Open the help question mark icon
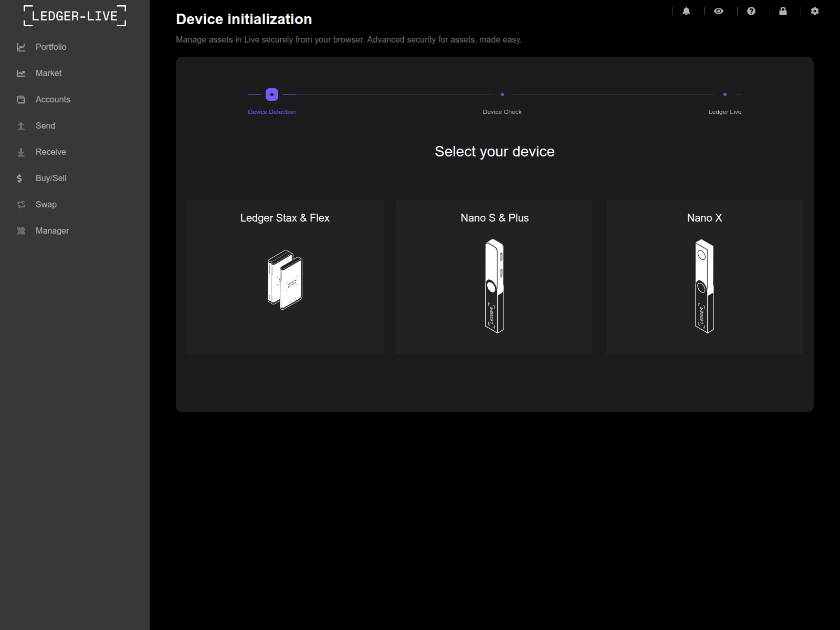This screenshot has height=630, width=840. tap(751, 11)
